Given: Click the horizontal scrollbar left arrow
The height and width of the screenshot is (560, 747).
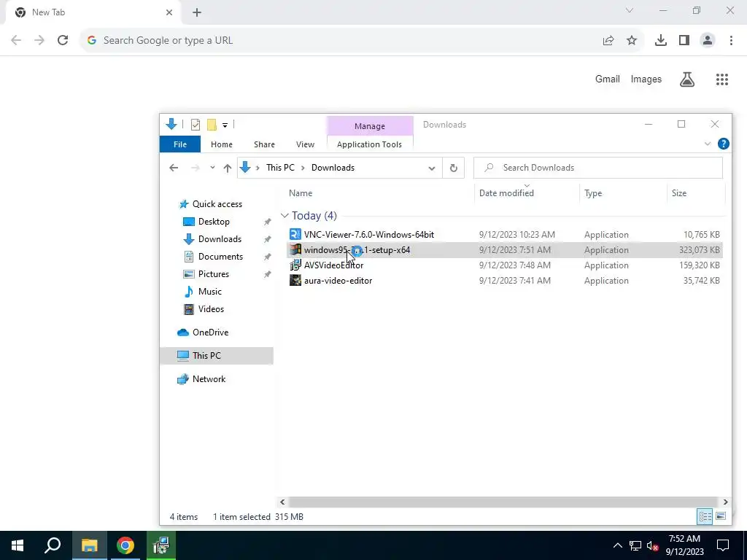Looking at the screenshot, I should (x=282, y=502).
